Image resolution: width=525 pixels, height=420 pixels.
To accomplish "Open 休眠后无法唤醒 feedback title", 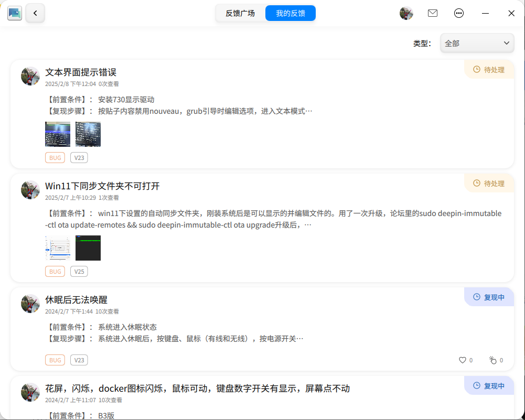I will pyautogui.click(x=77, y=300).
